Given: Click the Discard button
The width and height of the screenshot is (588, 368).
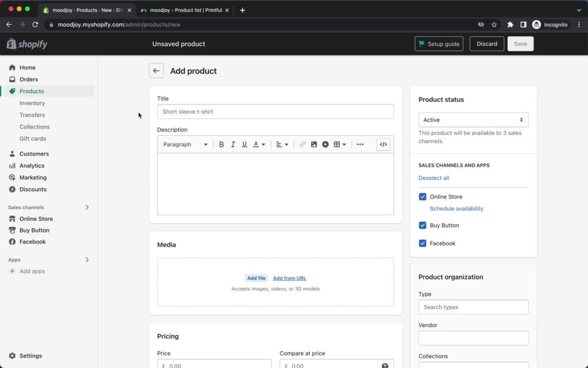Looking at the screenshot, I should pyautogui.click(x=486, y=44).
